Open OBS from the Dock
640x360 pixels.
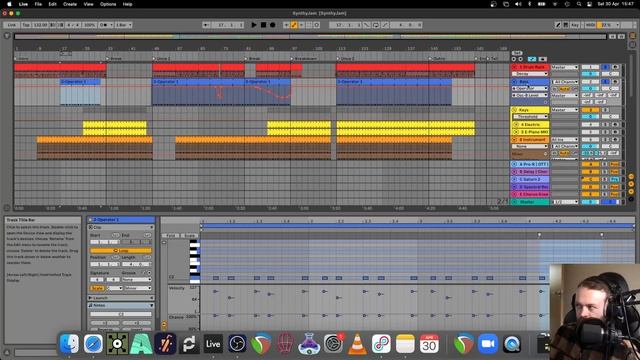237,344
